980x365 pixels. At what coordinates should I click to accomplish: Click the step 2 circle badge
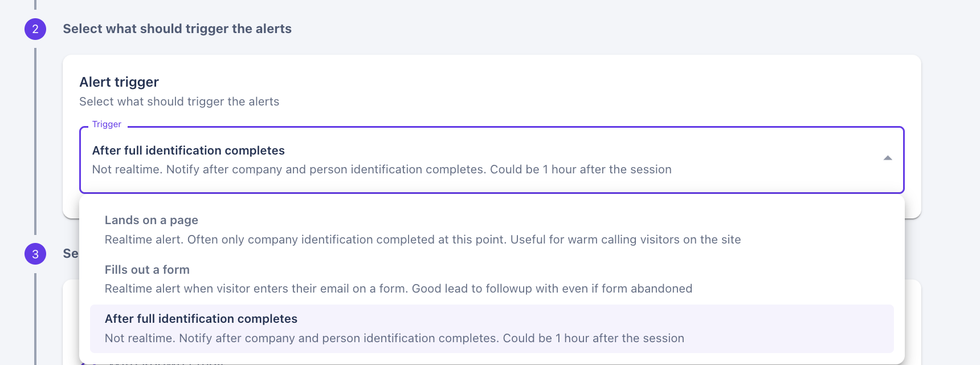coord(35,29)
